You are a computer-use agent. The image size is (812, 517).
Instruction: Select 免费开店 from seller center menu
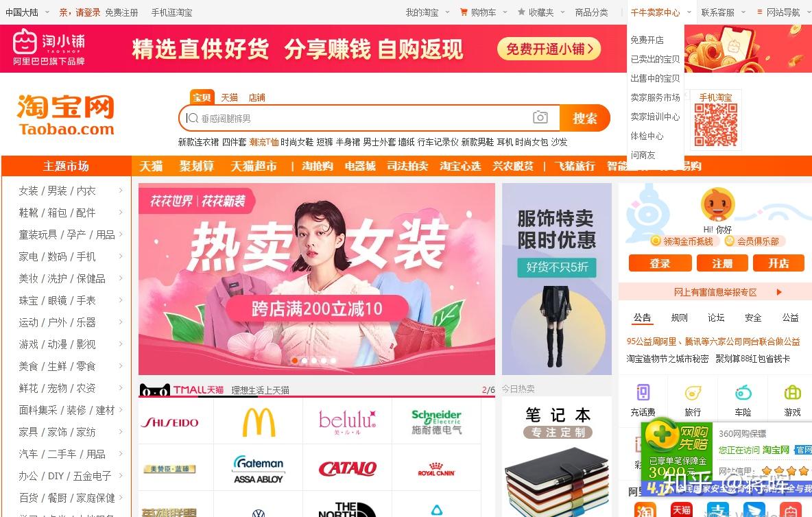pos(647,40)
